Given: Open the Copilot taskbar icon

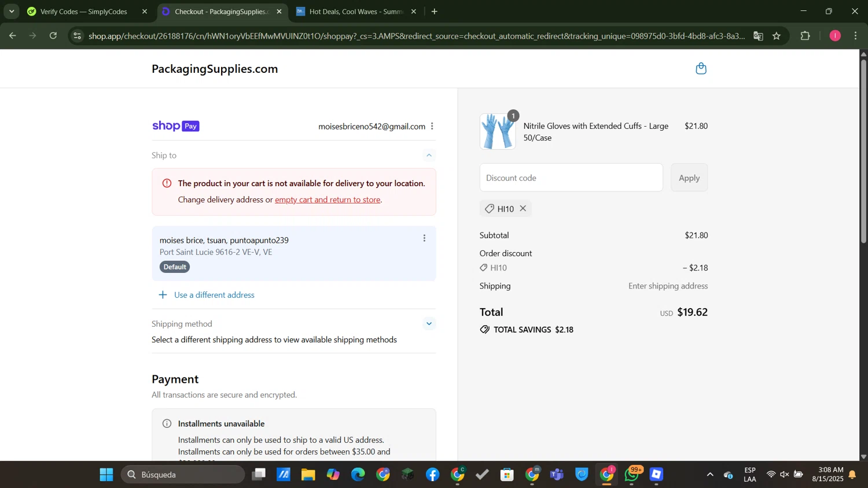Looking at the screenshot, I should click(x=333, y=475).
